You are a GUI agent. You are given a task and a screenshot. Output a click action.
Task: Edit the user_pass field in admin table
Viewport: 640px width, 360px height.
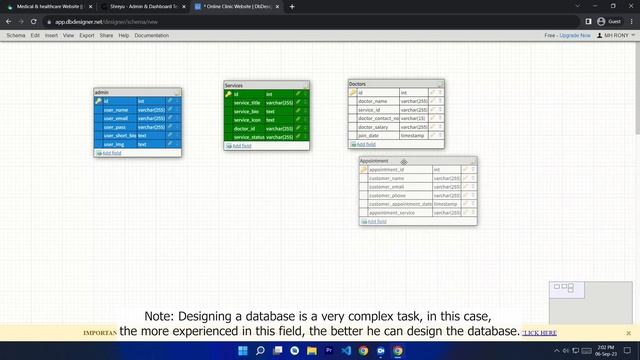tap(170, 127)
